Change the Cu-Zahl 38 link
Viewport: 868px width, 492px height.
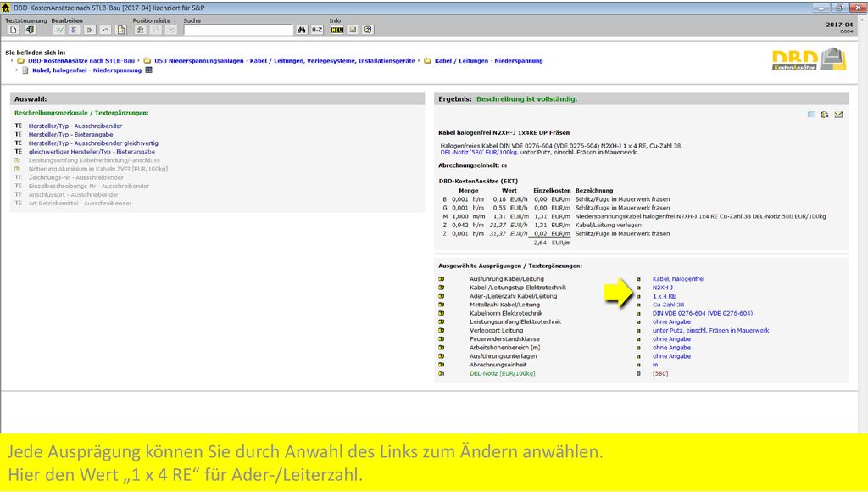point(668,305)
